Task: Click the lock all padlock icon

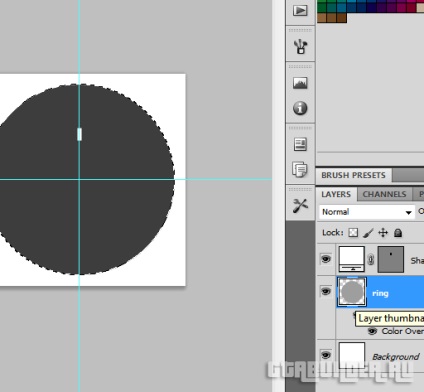Action: tap(398, 233)
